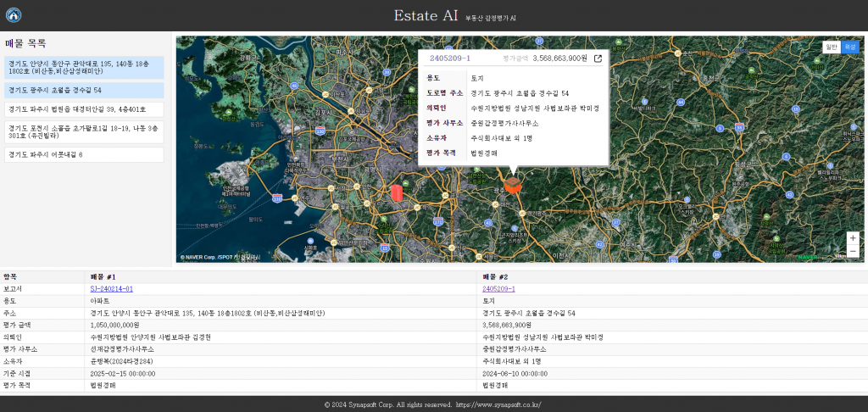Click popup appraiser 중원감정평가사사무소

504,123
